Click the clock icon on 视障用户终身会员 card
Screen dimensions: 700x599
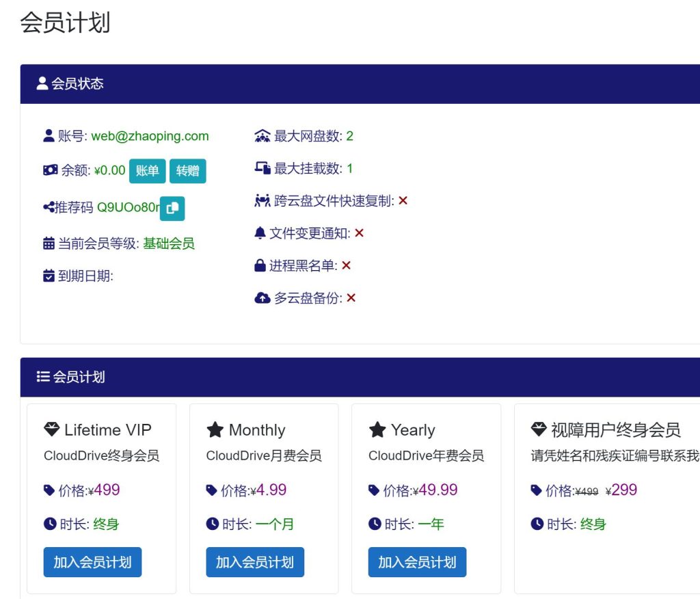tap(537, 524)
